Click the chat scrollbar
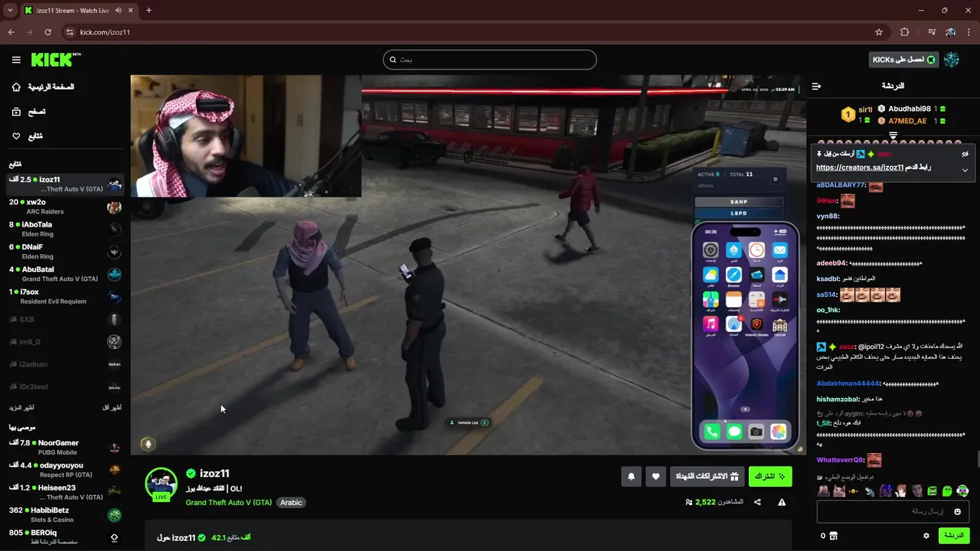The height and width of the screenshot is (551, 980). 977,459
